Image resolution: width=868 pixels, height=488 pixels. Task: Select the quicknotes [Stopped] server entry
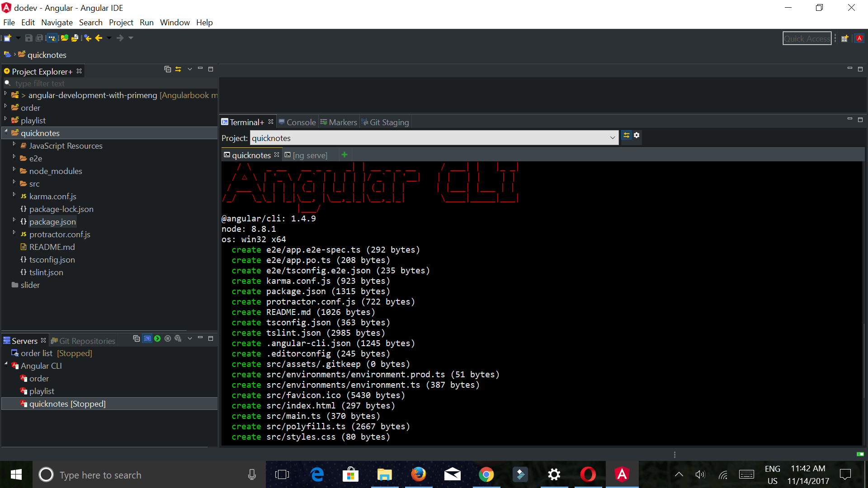[67, 404]
